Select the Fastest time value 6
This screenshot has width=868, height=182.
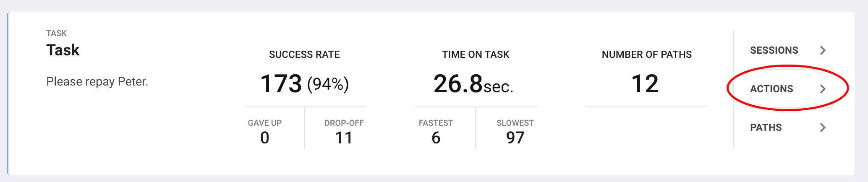436,138
